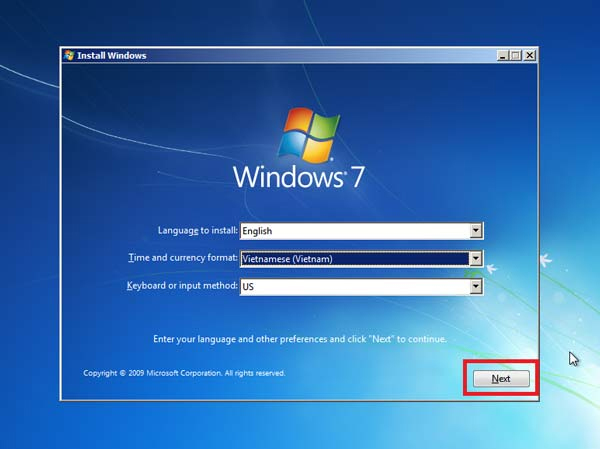Click the 'Enter your language' instruction text

click(x=300, y=339)
